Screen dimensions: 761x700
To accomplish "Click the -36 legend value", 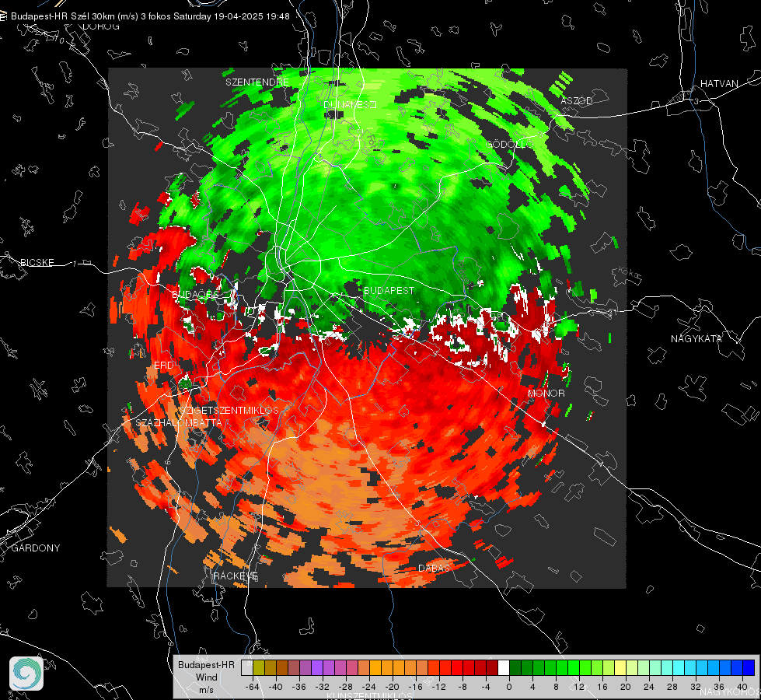I will pos(299,687).
